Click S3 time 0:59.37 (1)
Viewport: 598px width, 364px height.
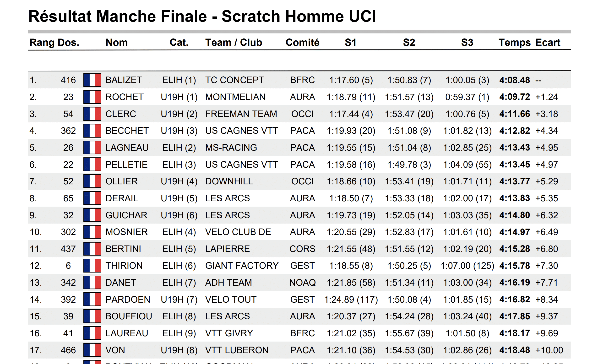(467, 97)
